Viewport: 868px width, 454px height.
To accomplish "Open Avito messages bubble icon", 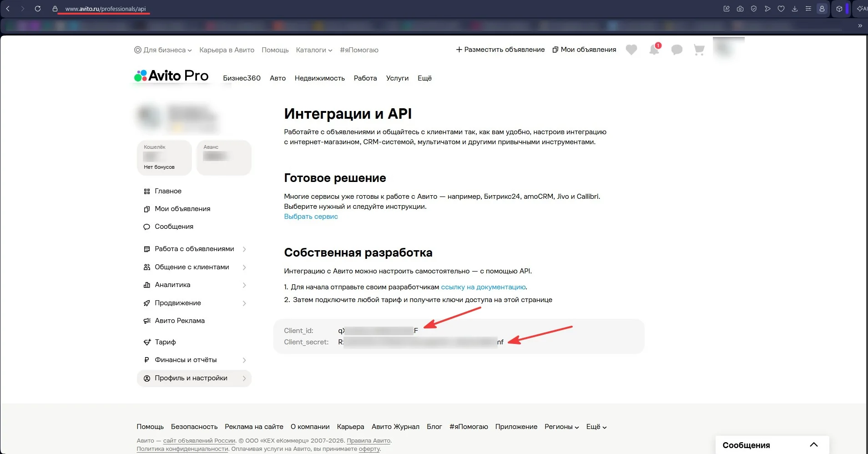I will 677,50.
